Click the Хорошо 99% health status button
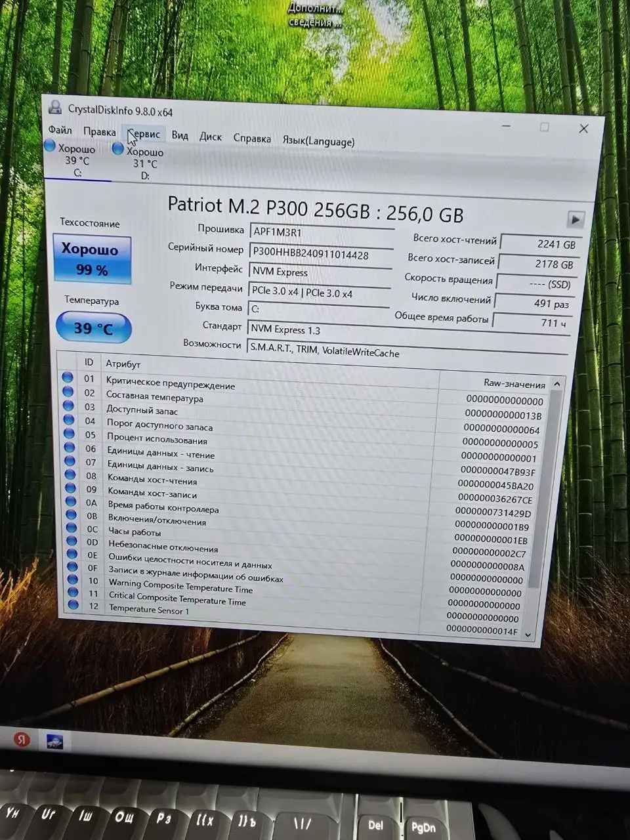 [x=92, y=259]
